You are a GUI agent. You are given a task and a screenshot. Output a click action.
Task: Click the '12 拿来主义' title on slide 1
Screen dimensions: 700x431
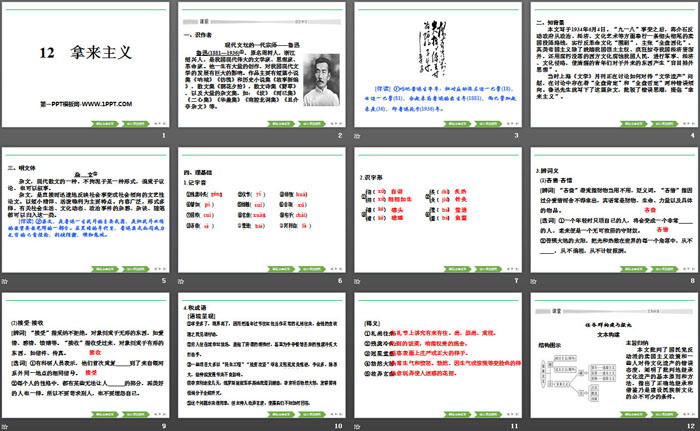[x=86, y=53]
